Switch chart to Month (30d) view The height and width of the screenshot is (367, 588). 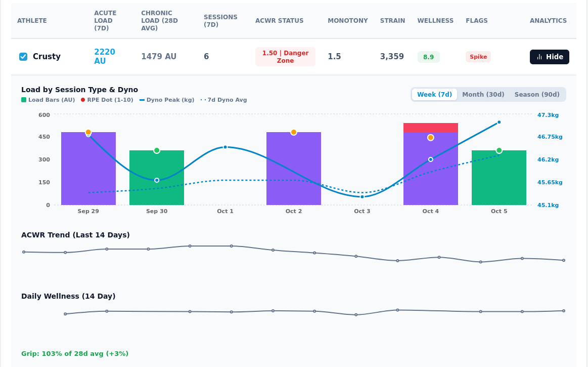tap(483, 95)
